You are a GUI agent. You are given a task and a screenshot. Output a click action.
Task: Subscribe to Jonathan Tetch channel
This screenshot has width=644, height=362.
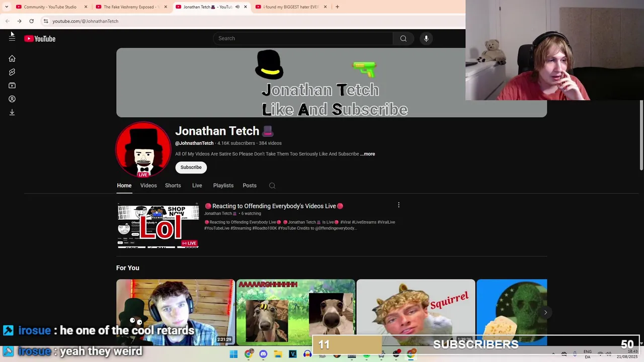click(191, 167)
